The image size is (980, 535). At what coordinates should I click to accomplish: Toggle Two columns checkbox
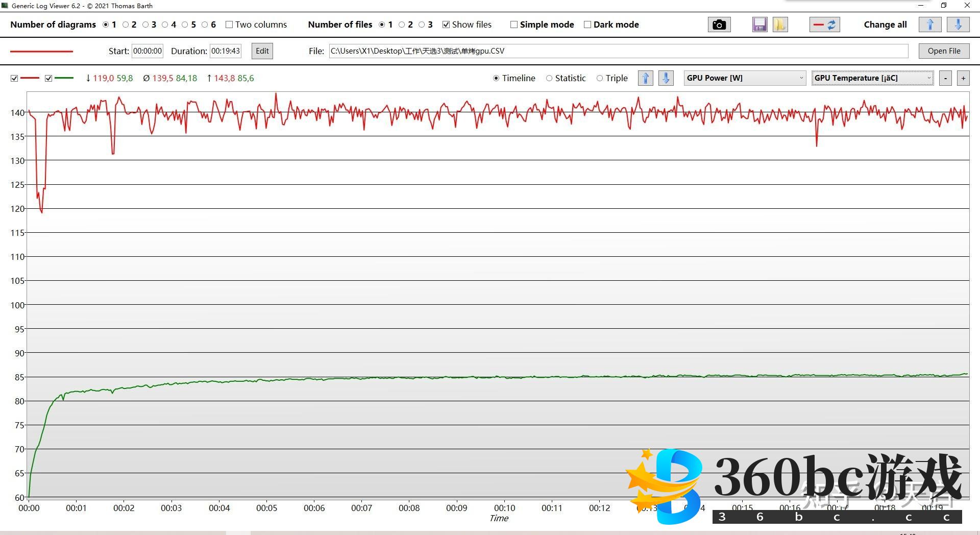coord(229,25)
